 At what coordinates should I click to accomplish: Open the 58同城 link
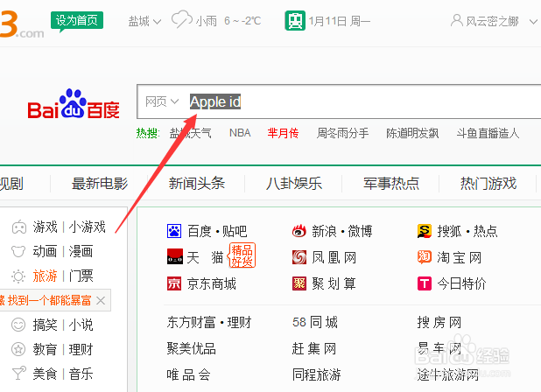coord(314,323)
